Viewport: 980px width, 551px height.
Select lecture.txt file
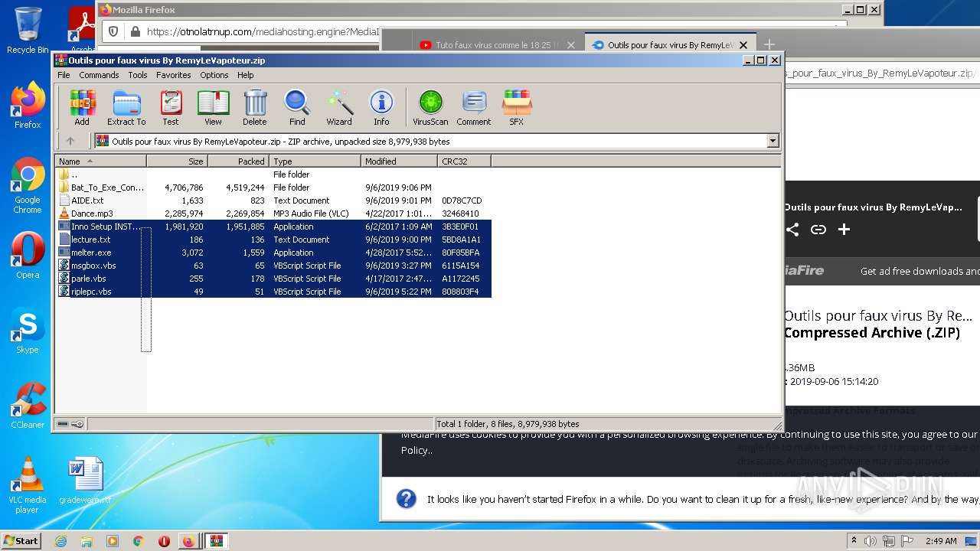[273, 240]
